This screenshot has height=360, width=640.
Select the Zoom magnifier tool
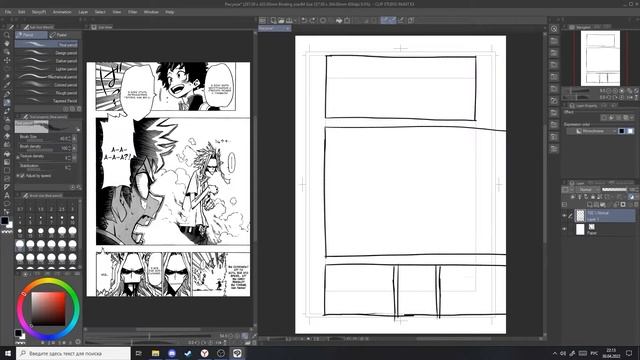pyautogui.click(x=7, y=35)
